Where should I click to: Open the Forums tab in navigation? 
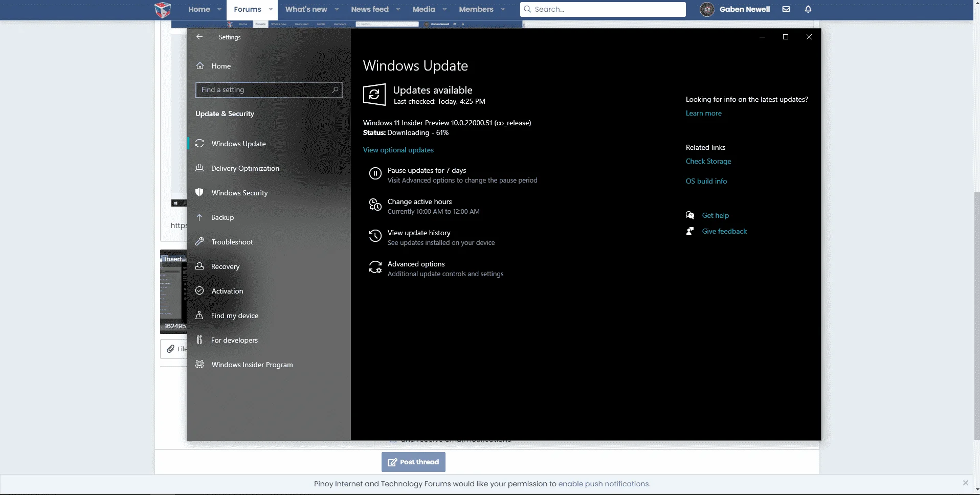tap(248, 9)
